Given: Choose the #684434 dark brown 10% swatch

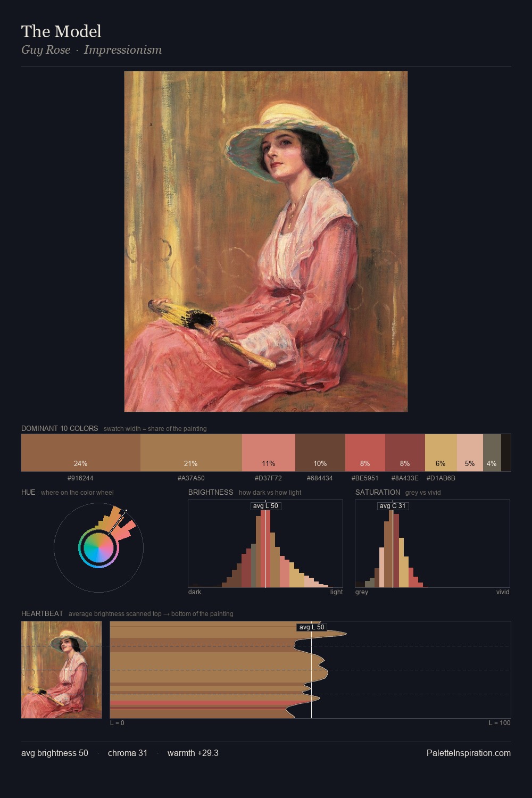Looking at the screenshot, I should point(320,453).
